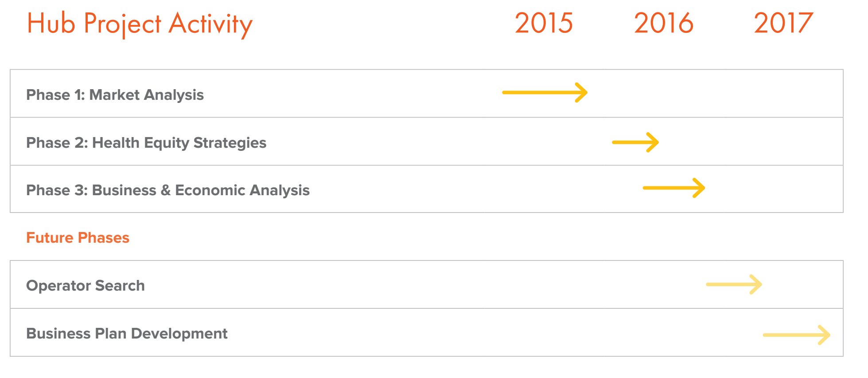Image resolution: width=868 pixels, height=378 pixels.
Task: Click the pale Operator Search arrow
Action: (733, 284)
